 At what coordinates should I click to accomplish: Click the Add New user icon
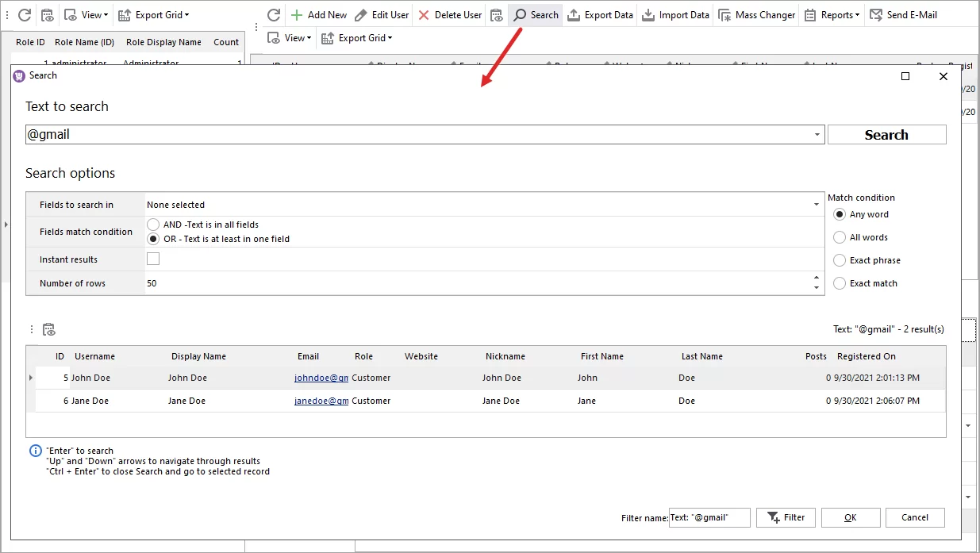coord(297,13)
